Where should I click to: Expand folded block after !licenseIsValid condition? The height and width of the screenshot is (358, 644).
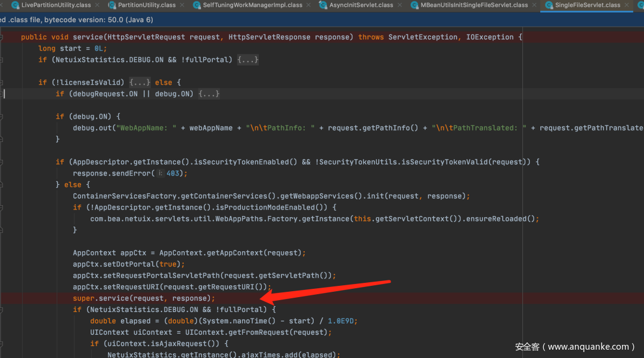tap(140, 82)
